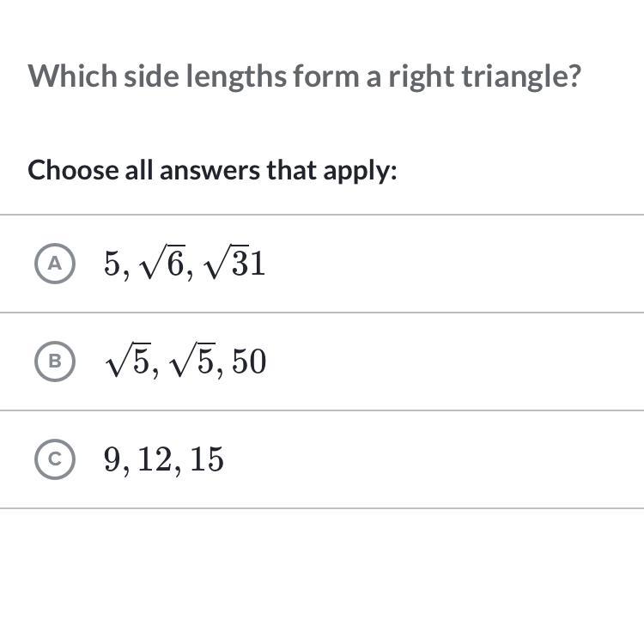This screenshot has width=644, height=644.
Task: Click the word 'Choose' in the instructions
Action: click(72, 170)
